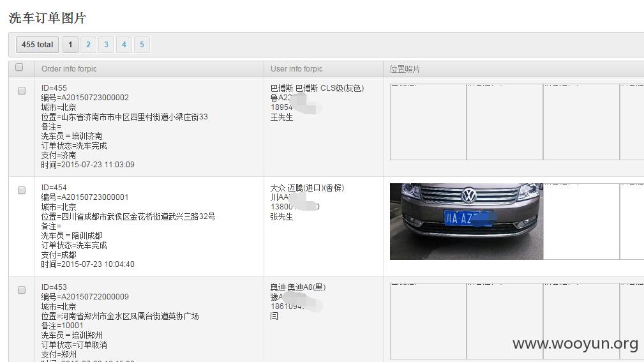This screenshot has width=644, height=362.
Task: Click address 位置=河南省郑州市金水区凤凰台街道英协广场
Action: [x=120, y=316]
